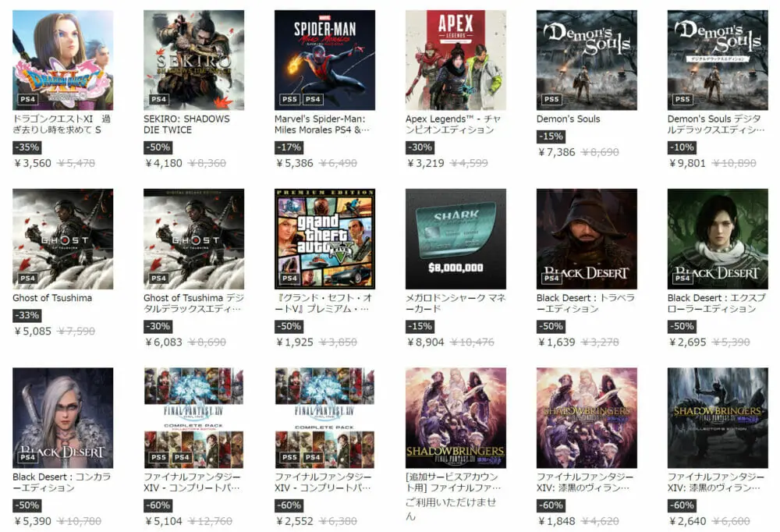Open the Dragon Quest XI cover thumbnail
The height and width of the screenshot is (532, 780).
tap(62, 60)
